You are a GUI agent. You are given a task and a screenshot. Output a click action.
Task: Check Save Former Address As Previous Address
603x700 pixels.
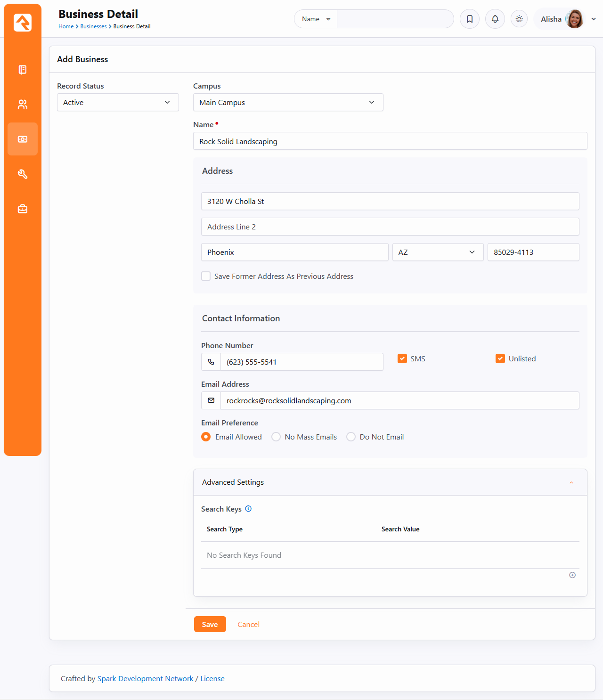point(206,276)
